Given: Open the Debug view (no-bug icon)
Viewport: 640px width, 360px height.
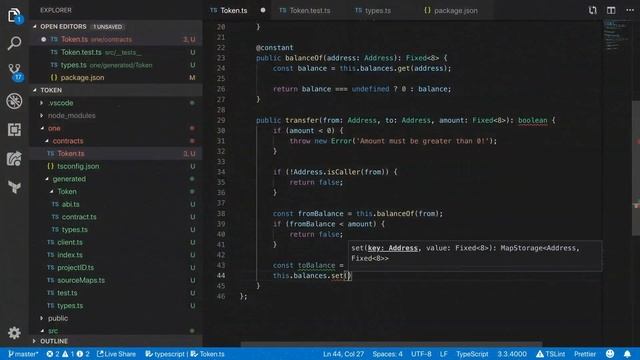Looking at the screenshot, I should (14, 101).
